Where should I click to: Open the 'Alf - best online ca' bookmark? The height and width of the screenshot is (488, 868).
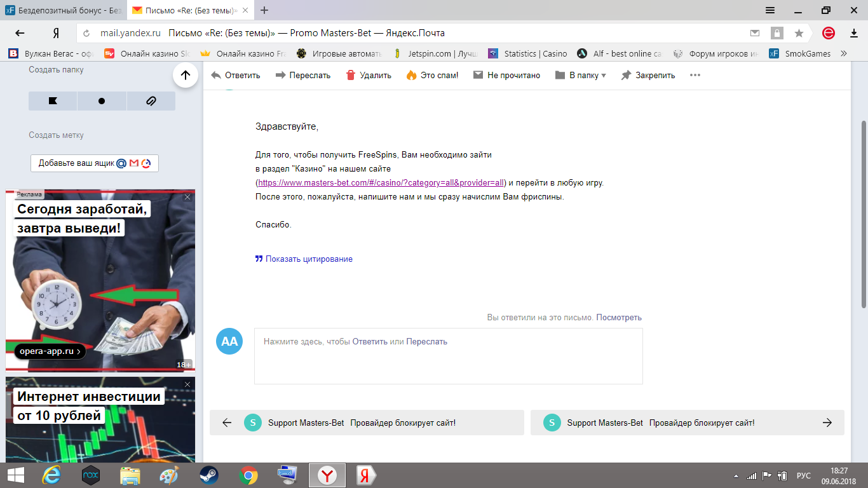tap(620, 53)
